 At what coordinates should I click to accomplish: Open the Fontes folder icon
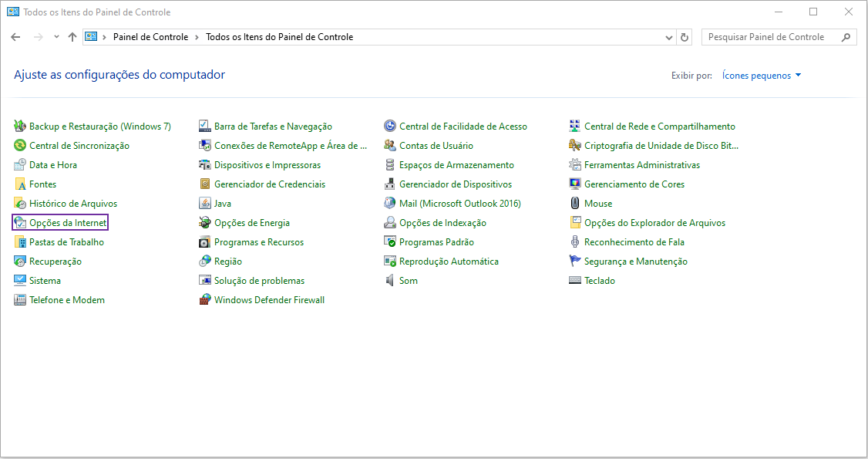click(20, 184)
